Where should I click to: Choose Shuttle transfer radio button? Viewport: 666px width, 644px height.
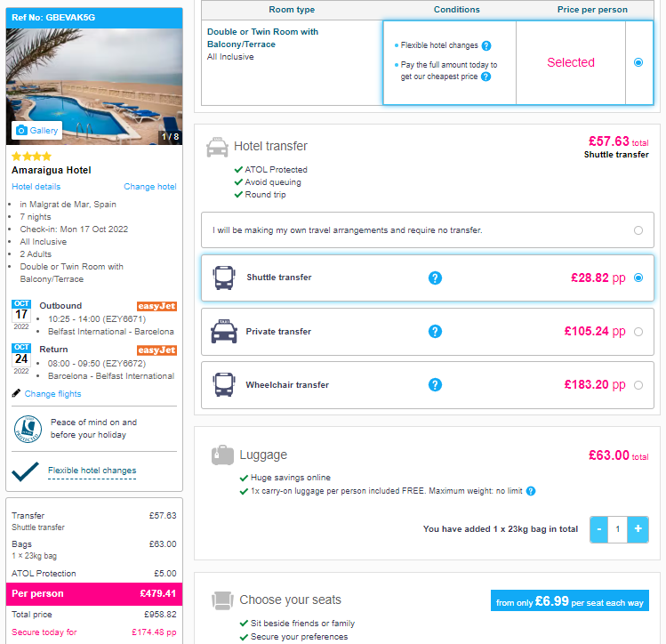[x=638, y=278]
